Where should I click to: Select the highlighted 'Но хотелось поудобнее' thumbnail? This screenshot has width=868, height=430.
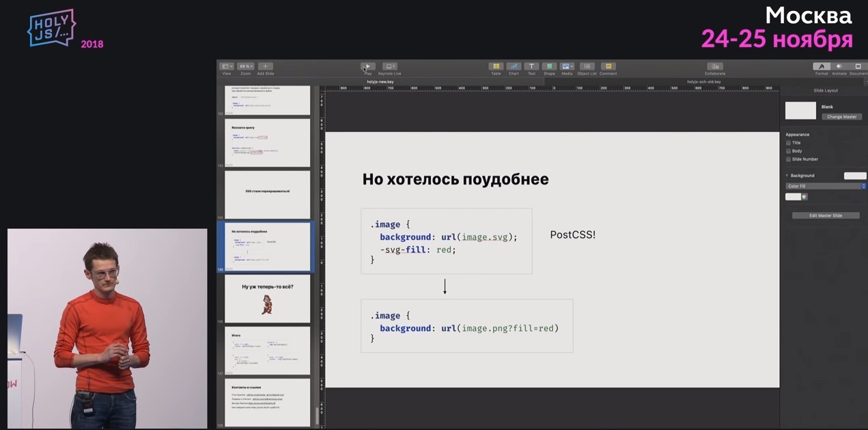click(268, 247)
